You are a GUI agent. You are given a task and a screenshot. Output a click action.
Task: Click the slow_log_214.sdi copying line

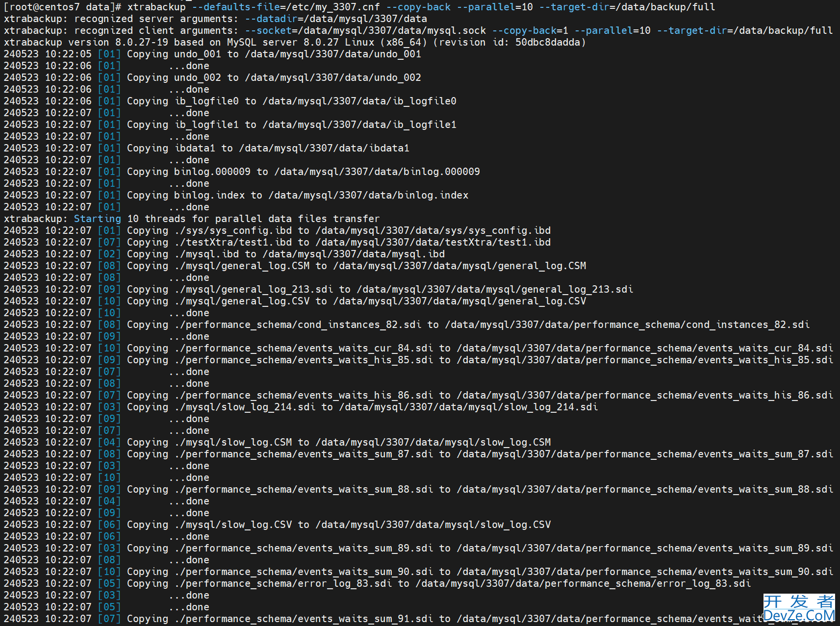[x=301, y=407]
